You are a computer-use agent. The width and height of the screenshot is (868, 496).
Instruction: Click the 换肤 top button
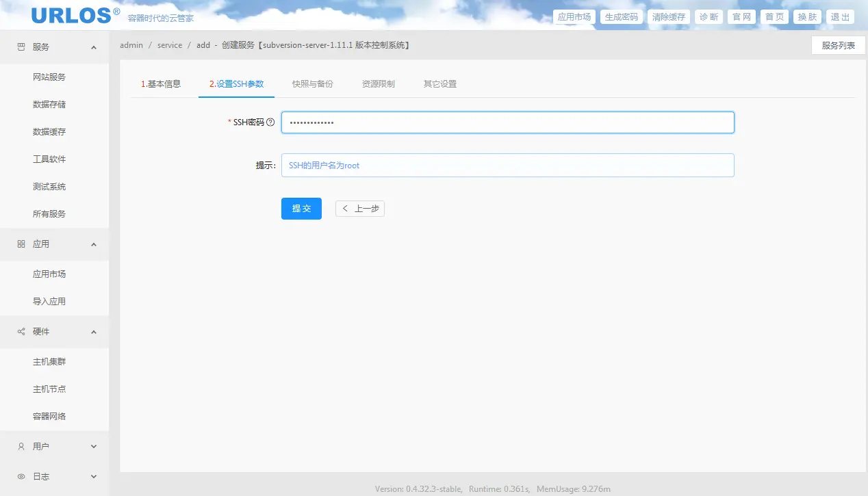coord(808,17)
